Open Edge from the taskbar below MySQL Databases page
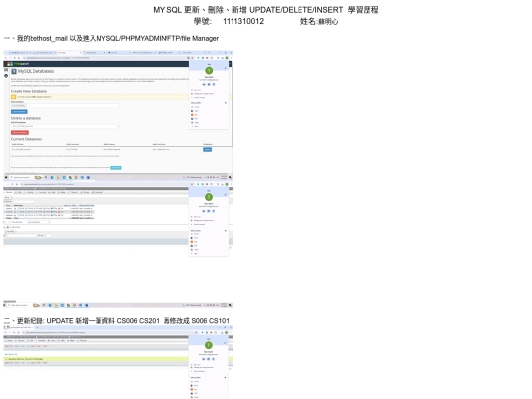This screenshot has height=399, width=532. 52,177
